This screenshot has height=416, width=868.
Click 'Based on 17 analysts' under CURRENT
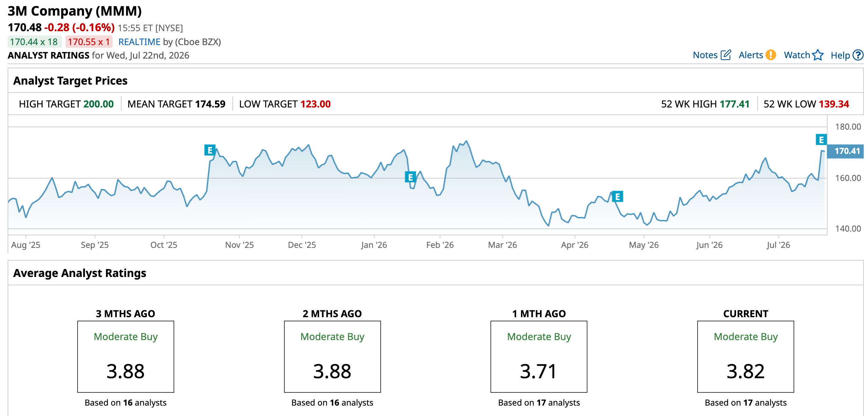746,403
